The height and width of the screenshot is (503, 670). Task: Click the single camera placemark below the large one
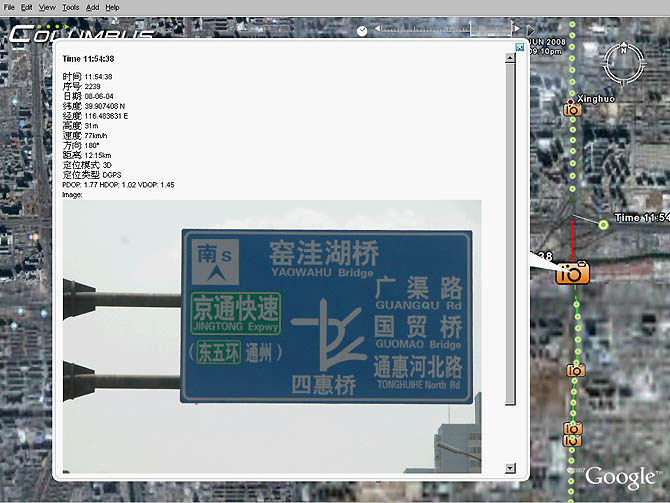point(576,370)
